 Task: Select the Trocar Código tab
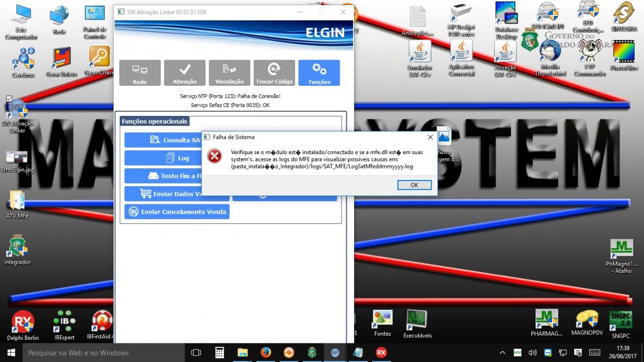pos(274,73)
